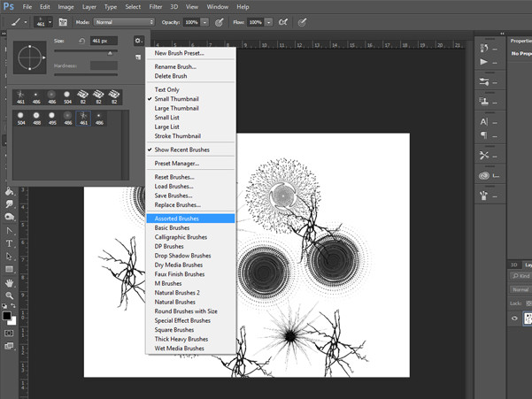Open the Brush Presets panel icon
532x399 pixels.
coord(484,82)
